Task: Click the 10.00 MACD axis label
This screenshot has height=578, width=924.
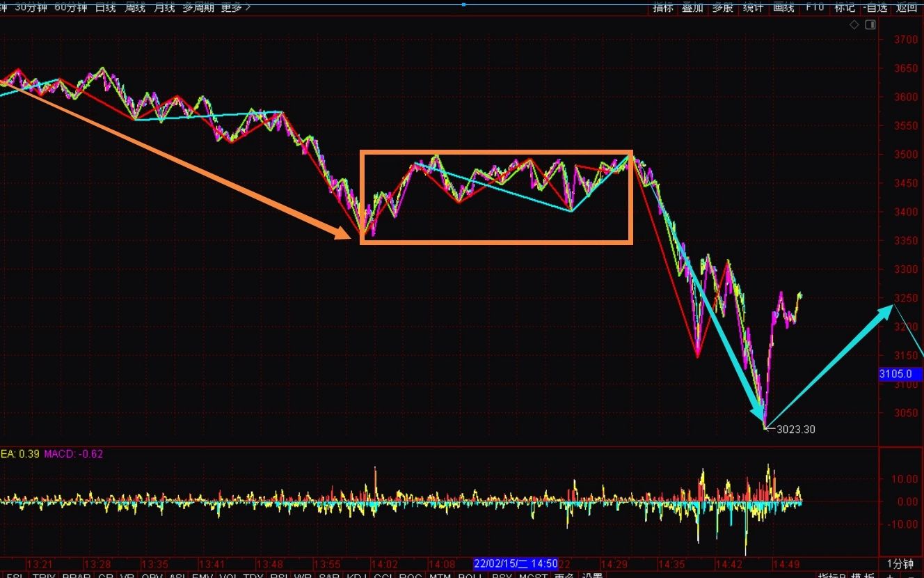Action: pyautogui.click(x=905, y=479)
